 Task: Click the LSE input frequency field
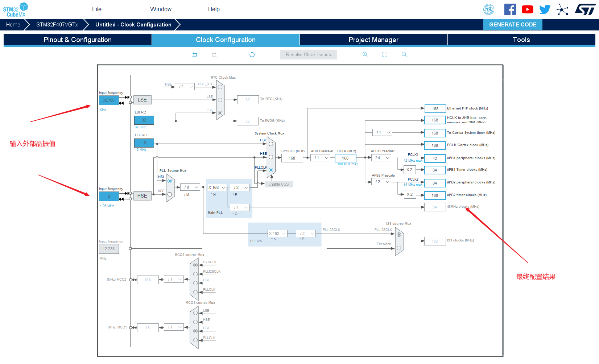(109, 100)
